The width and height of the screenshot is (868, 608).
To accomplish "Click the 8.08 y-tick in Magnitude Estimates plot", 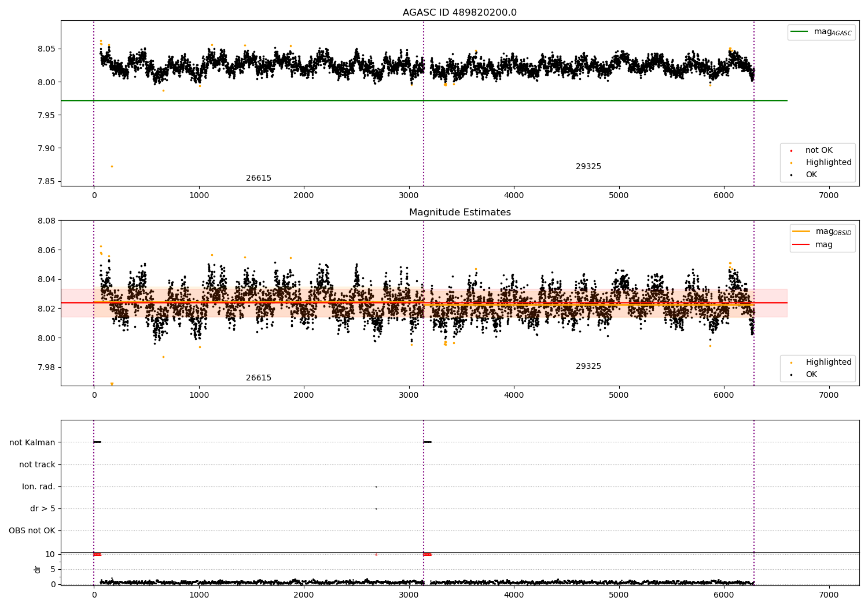I will (47, 221).
